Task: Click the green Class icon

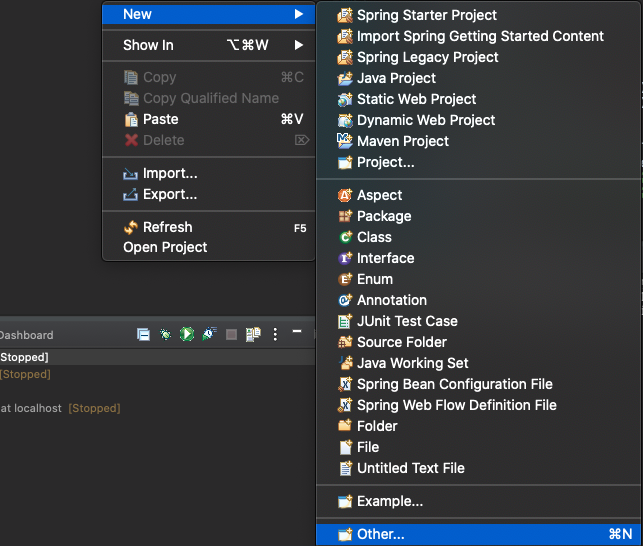Action: [x=345, y=237]
